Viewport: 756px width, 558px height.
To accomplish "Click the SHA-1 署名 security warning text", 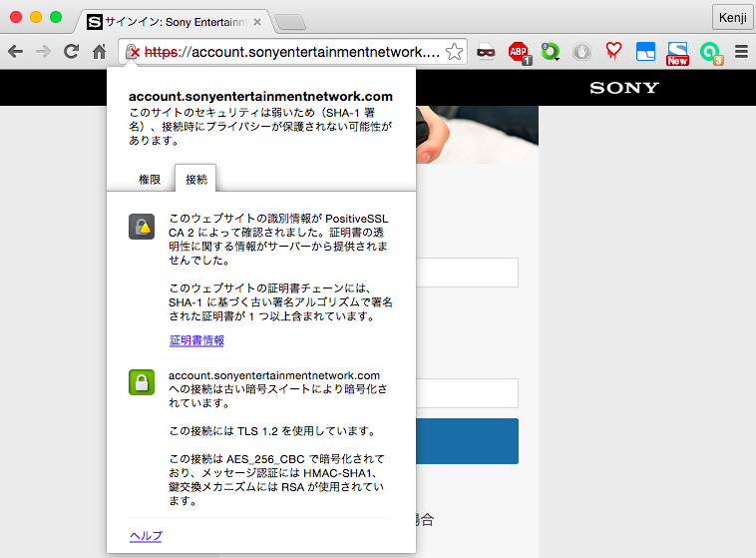I will point(260,127).
